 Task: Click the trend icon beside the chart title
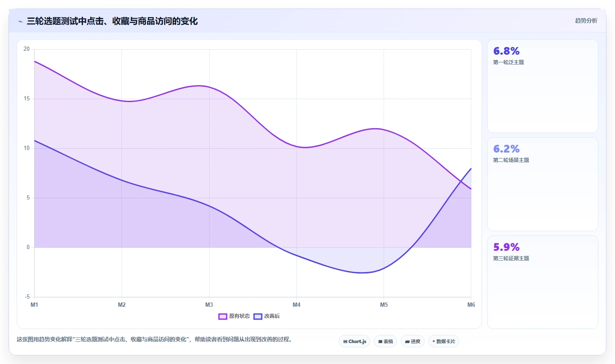pyautogui.click(x=20, y=21)
